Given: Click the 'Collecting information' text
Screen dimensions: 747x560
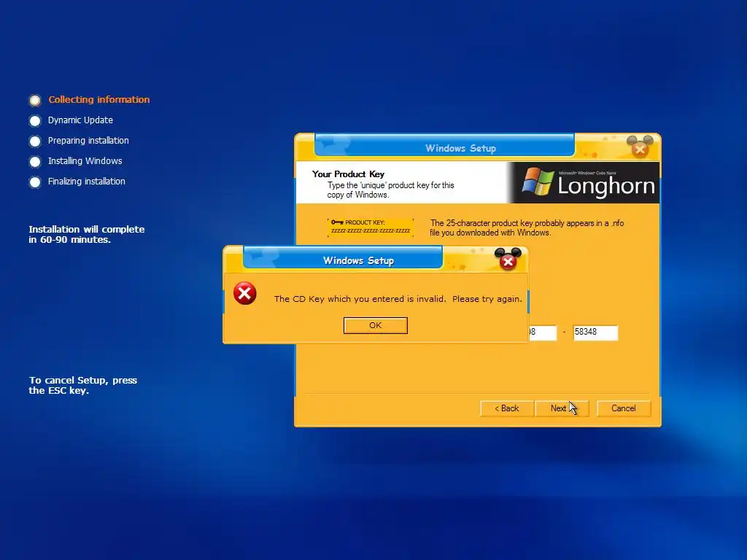Looking at the screenshot, I should (99, 99).
